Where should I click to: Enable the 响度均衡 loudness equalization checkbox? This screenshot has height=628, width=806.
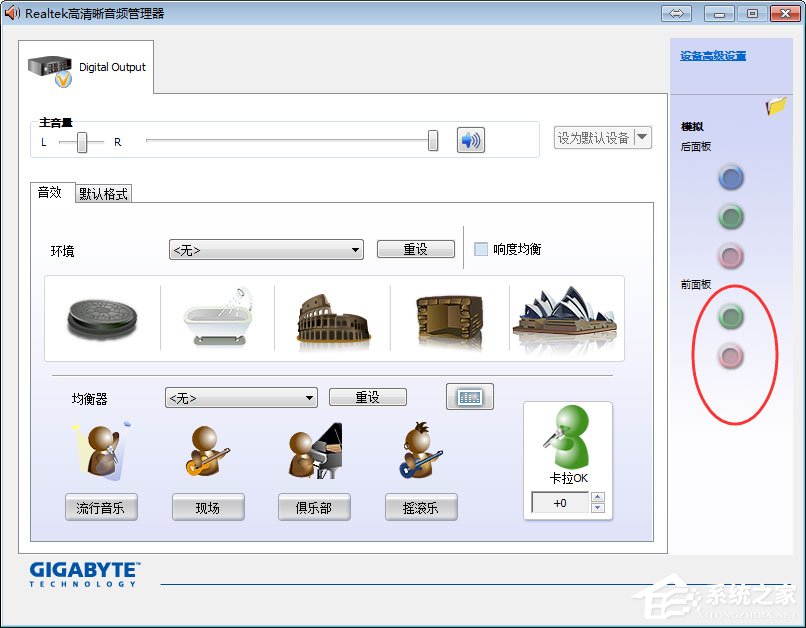(x=481, y=248)
